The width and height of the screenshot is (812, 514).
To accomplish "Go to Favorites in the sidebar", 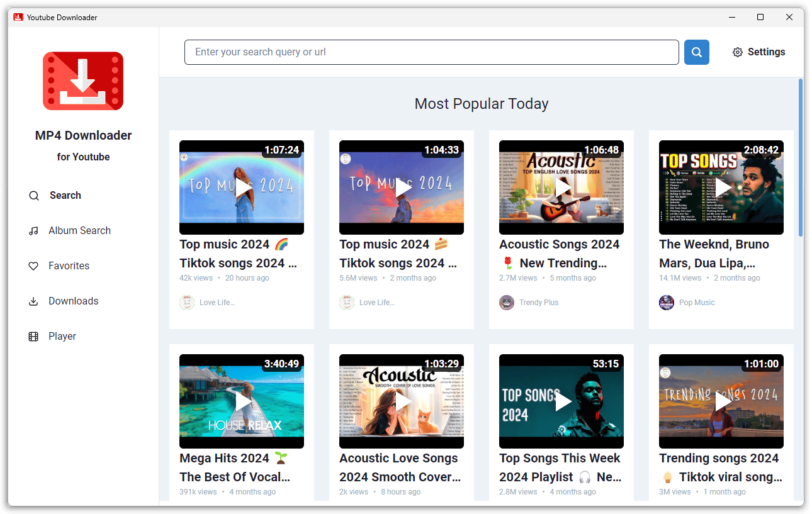I will [x=69, y=266].
